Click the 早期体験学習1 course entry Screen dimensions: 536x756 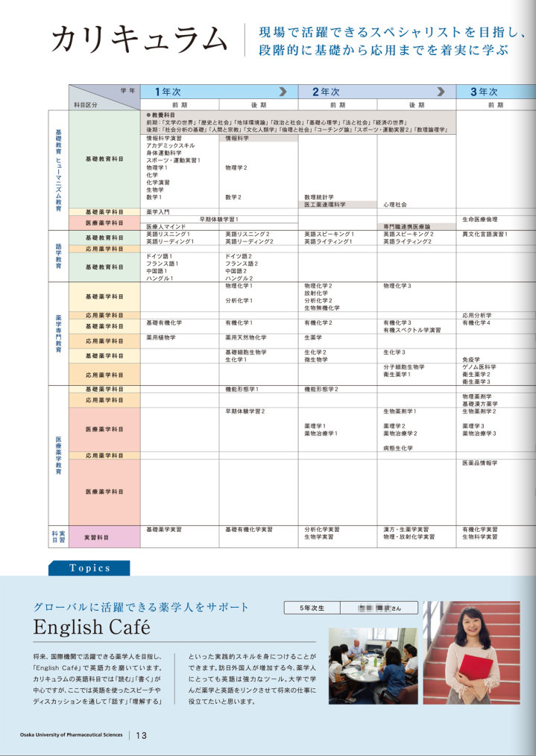point(219,220)
